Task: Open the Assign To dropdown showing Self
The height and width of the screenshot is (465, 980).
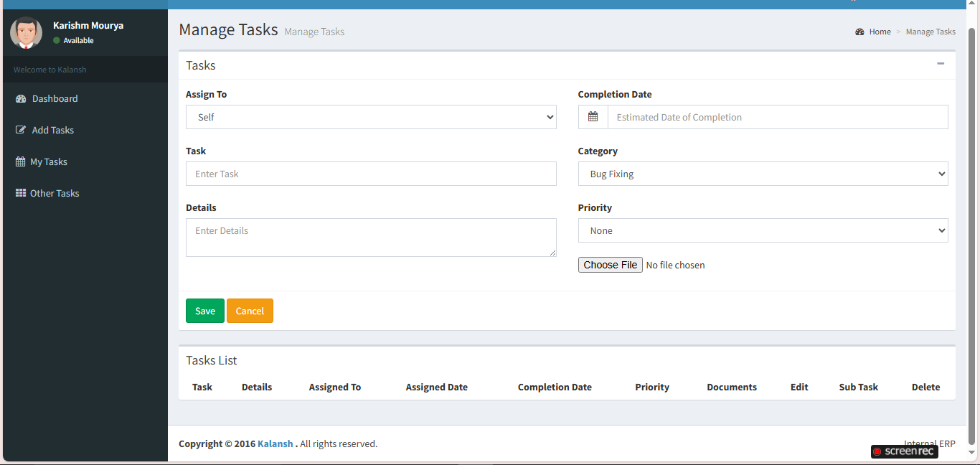Action: pos(371,117)
